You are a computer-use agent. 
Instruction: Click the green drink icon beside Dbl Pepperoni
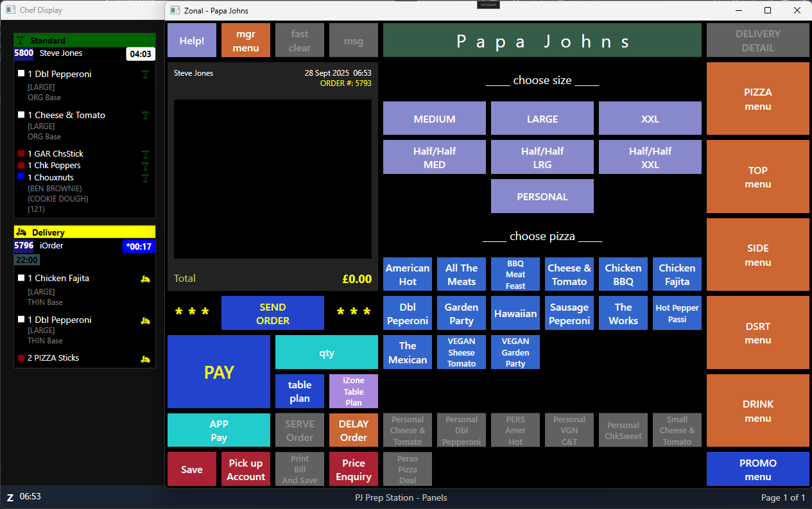tap(146, 74)
